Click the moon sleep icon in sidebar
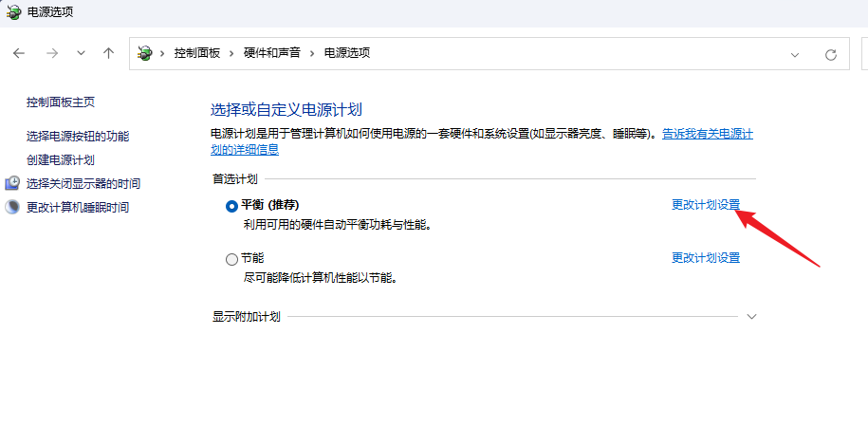Screen dimensions: 868x427 [11, 207]
